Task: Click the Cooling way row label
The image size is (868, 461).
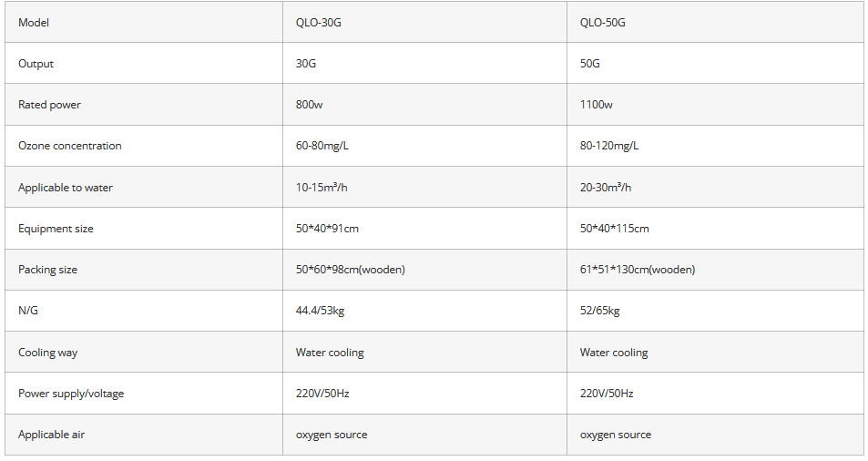Action: (48, 353)
